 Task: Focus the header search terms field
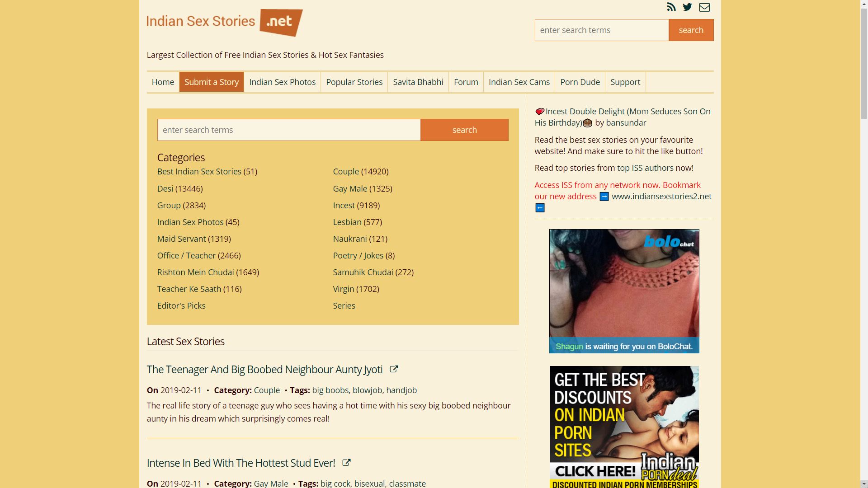[602, 30]
